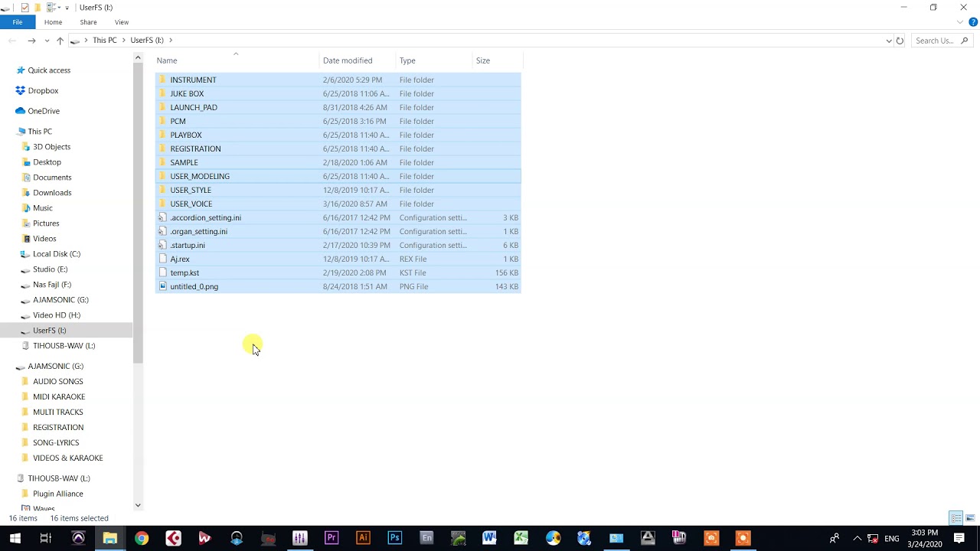
Task: Select the INSTRUMENT folder
Action: 338,80
